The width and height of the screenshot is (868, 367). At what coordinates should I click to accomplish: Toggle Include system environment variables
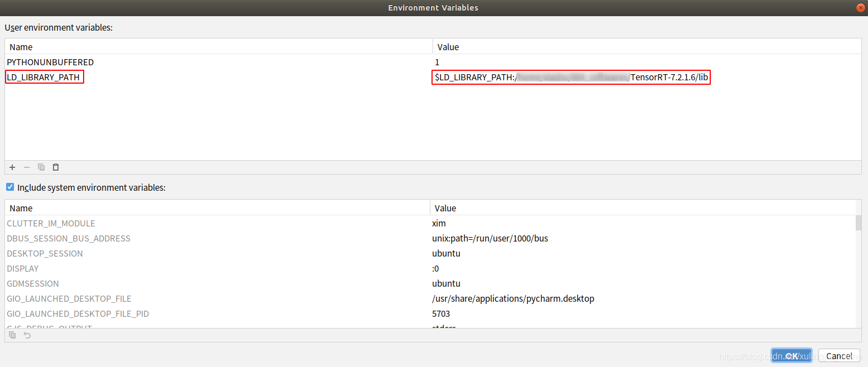point(9,187)
